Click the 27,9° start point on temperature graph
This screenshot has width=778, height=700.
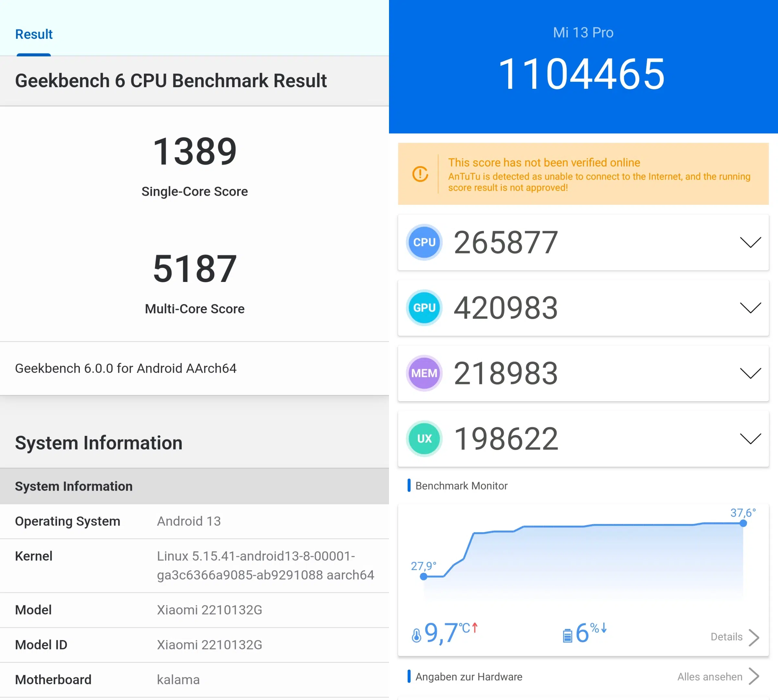tap(423, 577)
